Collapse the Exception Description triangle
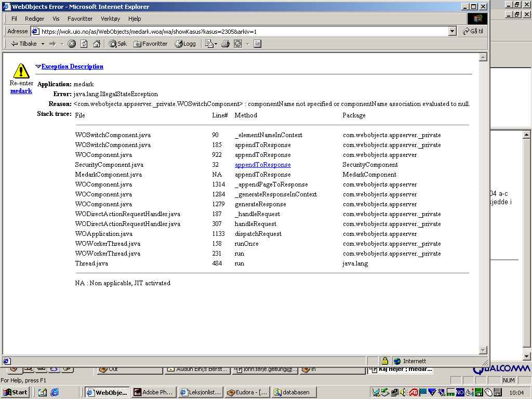Viewport: 532px width, 399px height. pyautogui.click(x=38, y=66)
